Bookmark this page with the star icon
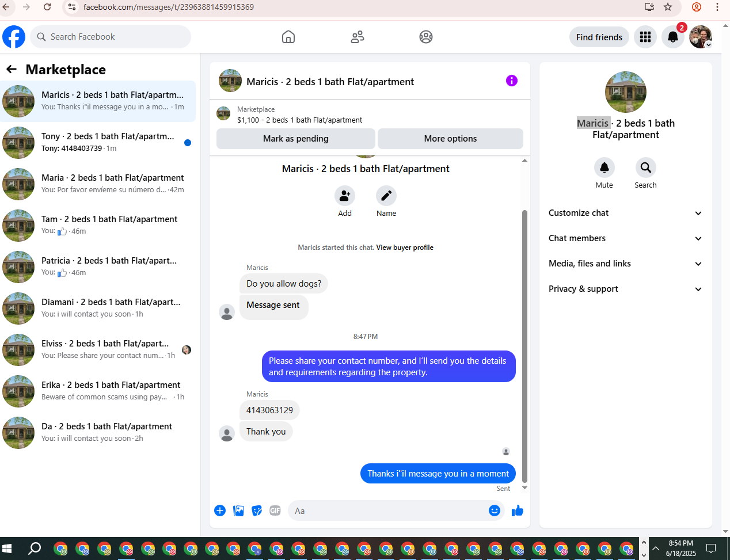This screenshot has height=560, width=730. click(668, 7)
